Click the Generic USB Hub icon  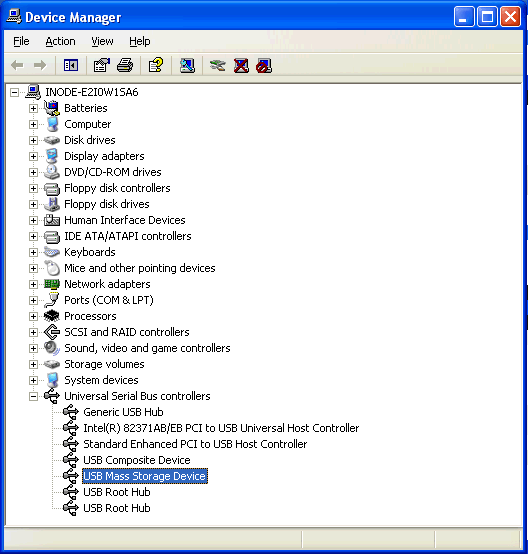click(71, 412)
